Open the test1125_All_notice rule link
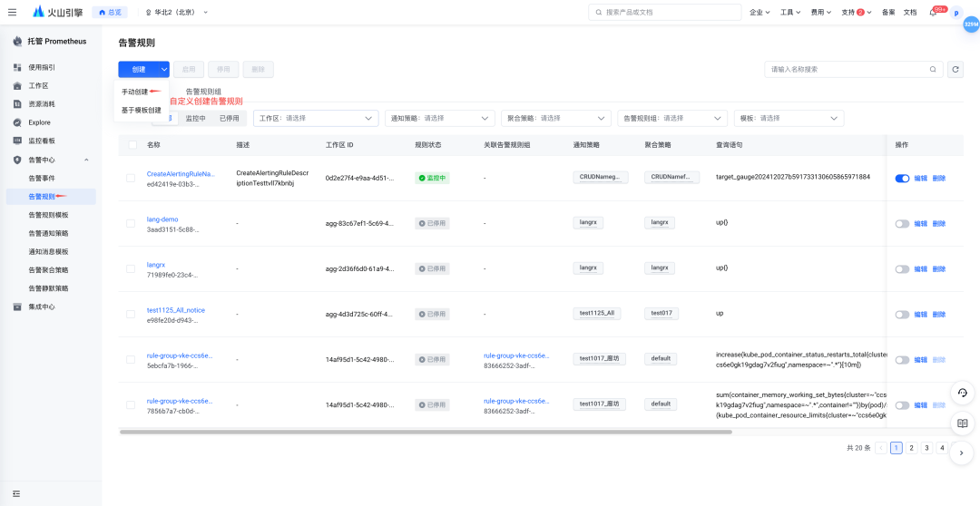 pyautogui.click(x=176, y=310)
